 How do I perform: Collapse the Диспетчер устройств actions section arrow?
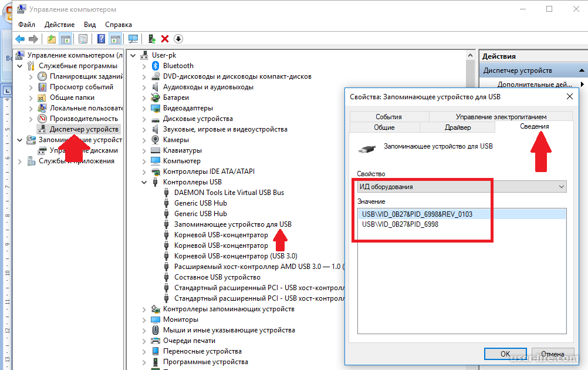click(581, 70)
